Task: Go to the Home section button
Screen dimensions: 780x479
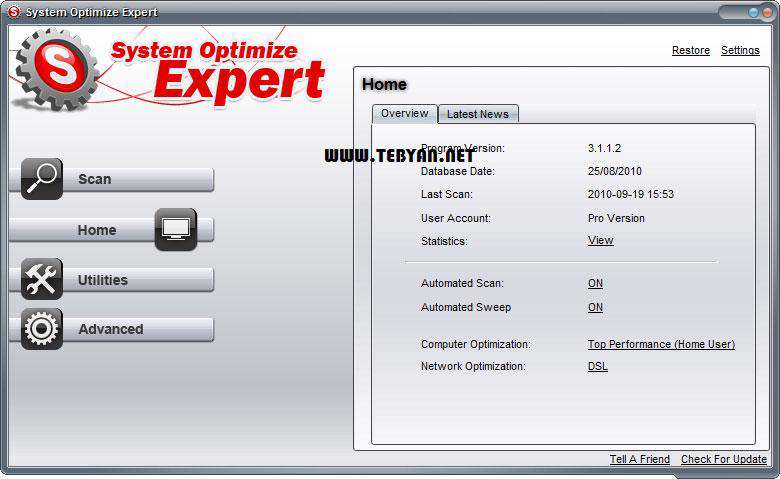Action: tap(112, 230)
